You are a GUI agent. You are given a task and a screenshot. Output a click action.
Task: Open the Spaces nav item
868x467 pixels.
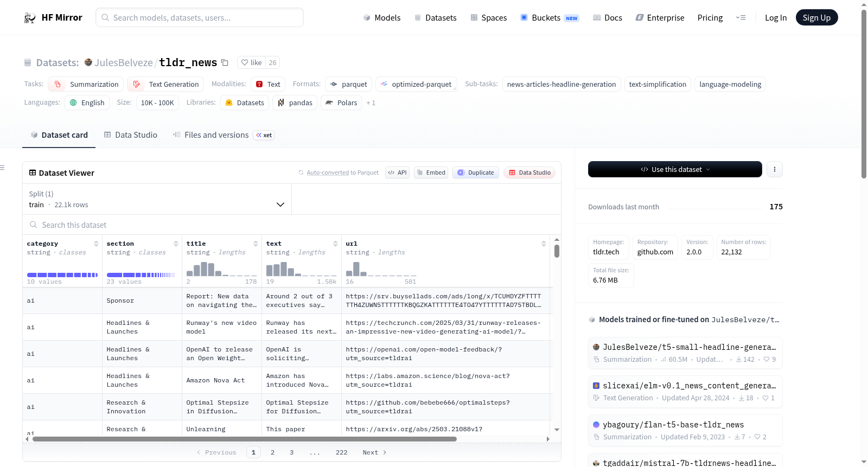[488, 18]
